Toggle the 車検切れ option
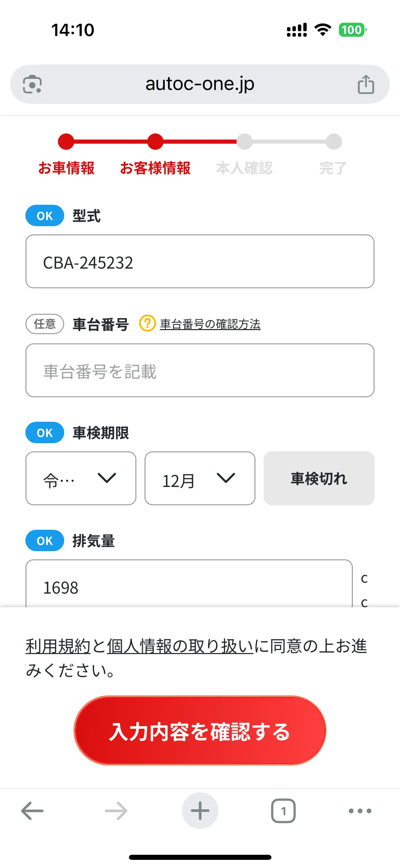The image size is (400, 868). [318, 478]
